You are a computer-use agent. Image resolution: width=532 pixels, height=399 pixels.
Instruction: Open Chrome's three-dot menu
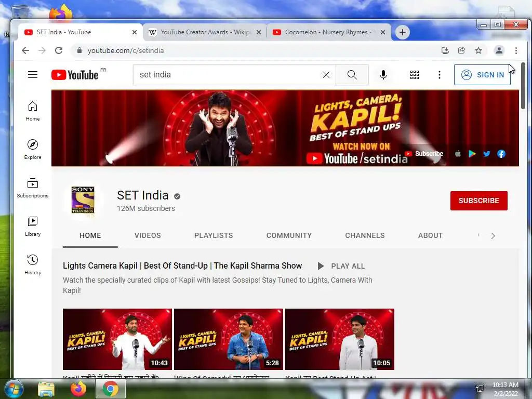[516, 50]
